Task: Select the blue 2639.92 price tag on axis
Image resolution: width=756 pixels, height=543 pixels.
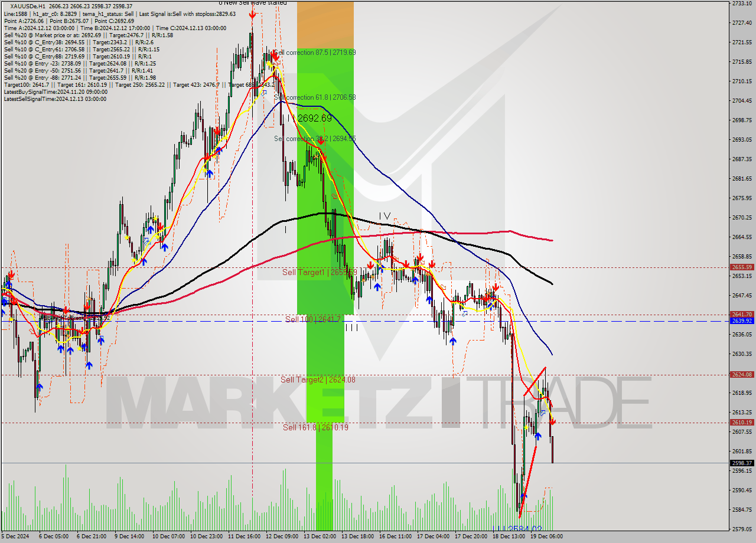Action: pyautogui.click(x=741, y=321)
